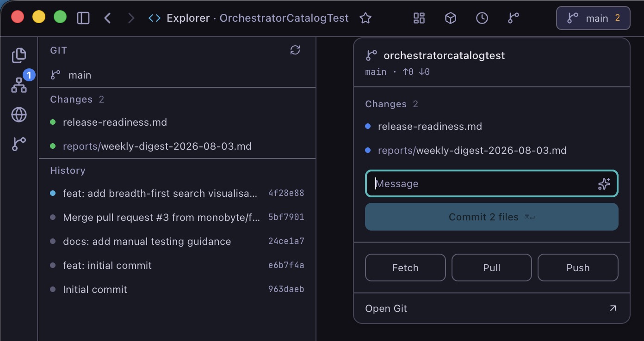Click orchestratorcatalogtest repo name in popup
644x341 pixels.
point(444,55)
